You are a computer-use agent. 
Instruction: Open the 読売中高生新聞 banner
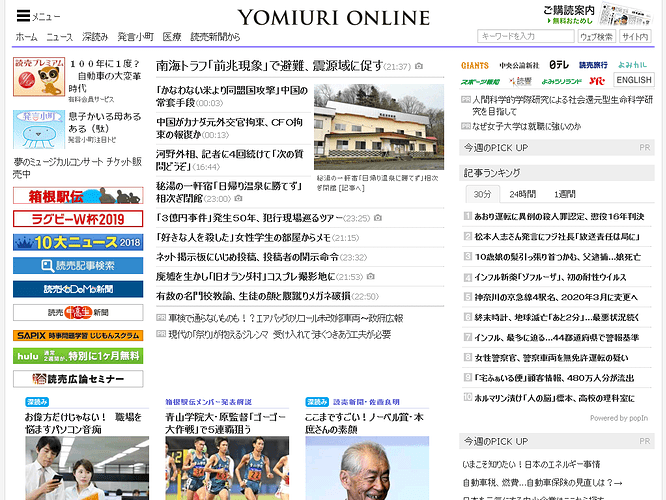(78, 312)
